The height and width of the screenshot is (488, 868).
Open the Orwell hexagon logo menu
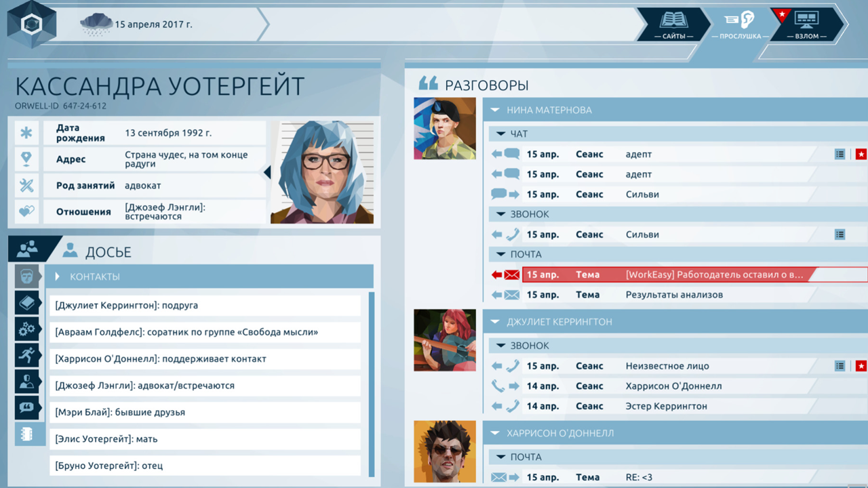point(32,25)
